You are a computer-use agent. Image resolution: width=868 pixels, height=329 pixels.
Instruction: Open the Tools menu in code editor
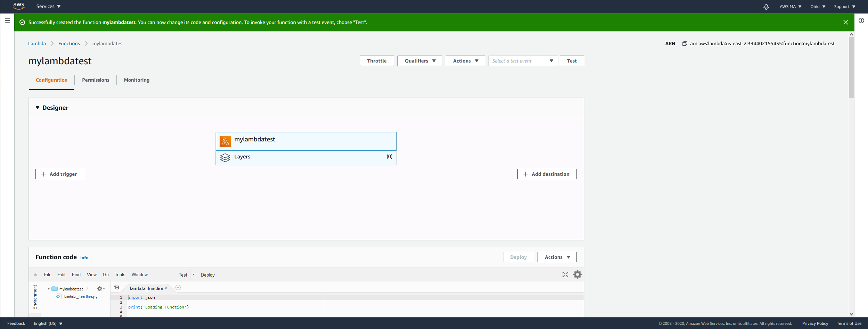pyautogui.click(x=120, y=274)
